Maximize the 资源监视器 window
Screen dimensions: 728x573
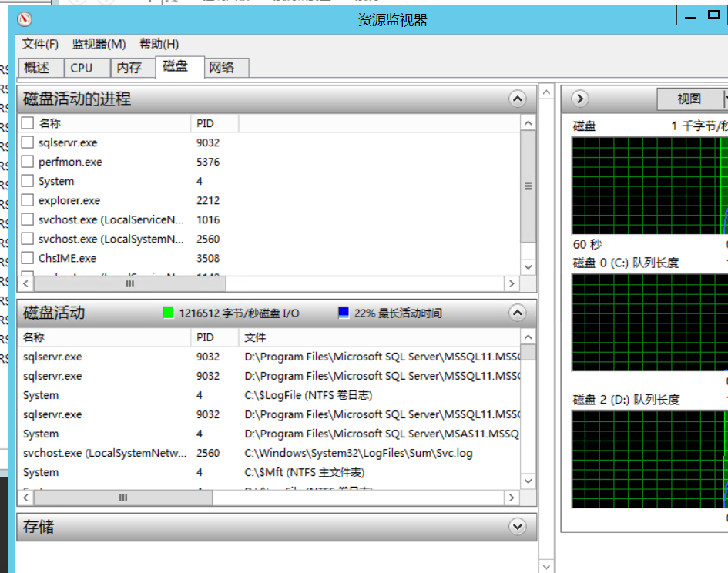pyautogui.click(x=713, y=15)
